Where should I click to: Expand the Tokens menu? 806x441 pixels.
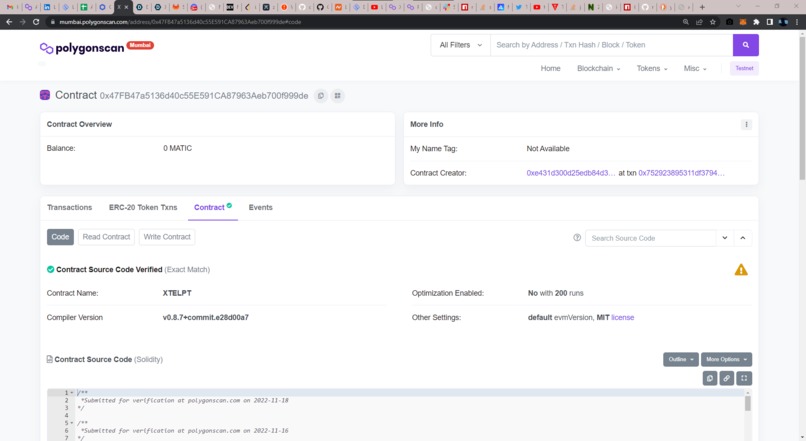point(652,68)
